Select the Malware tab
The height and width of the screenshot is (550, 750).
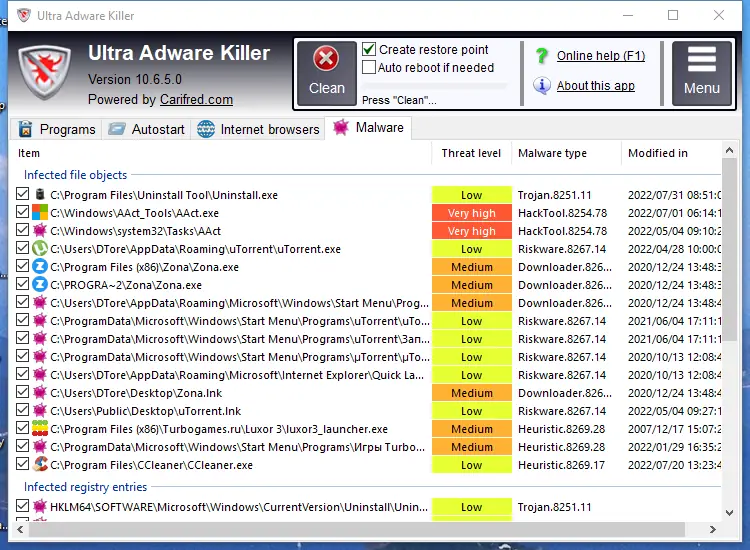pyautogui.click(x=368, y=128)
